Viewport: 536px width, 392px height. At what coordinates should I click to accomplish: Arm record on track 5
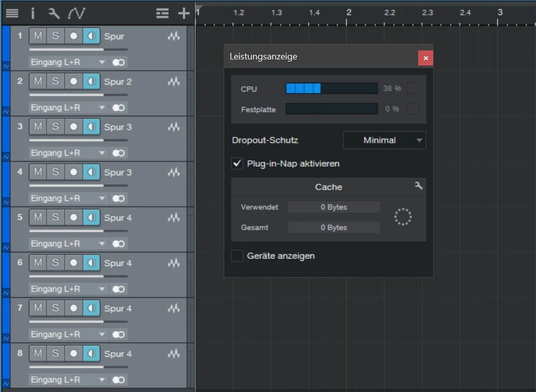[x=74, y=217]
